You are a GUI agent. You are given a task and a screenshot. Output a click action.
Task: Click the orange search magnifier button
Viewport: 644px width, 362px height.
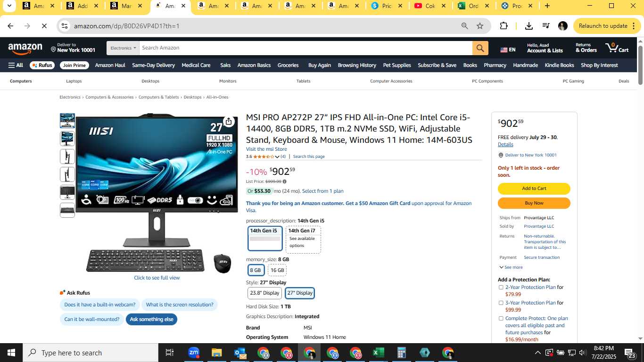[x=480, y=48]
